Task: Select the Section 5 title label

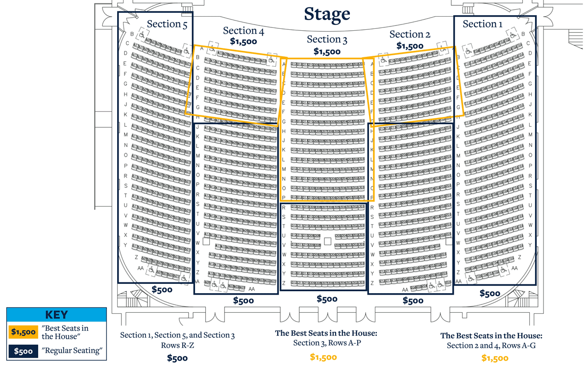Action: point(167,24)
